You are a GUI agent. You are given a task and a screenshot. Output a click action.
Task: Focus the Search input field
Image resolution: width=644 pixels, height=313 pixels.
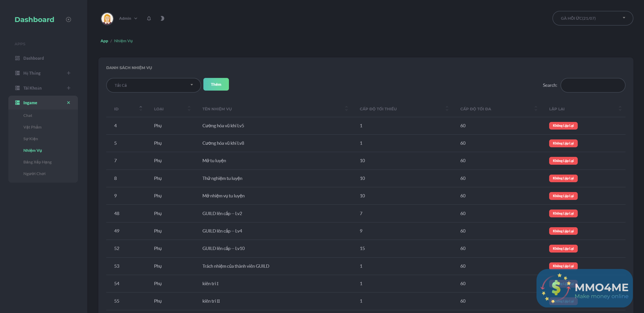593,85
